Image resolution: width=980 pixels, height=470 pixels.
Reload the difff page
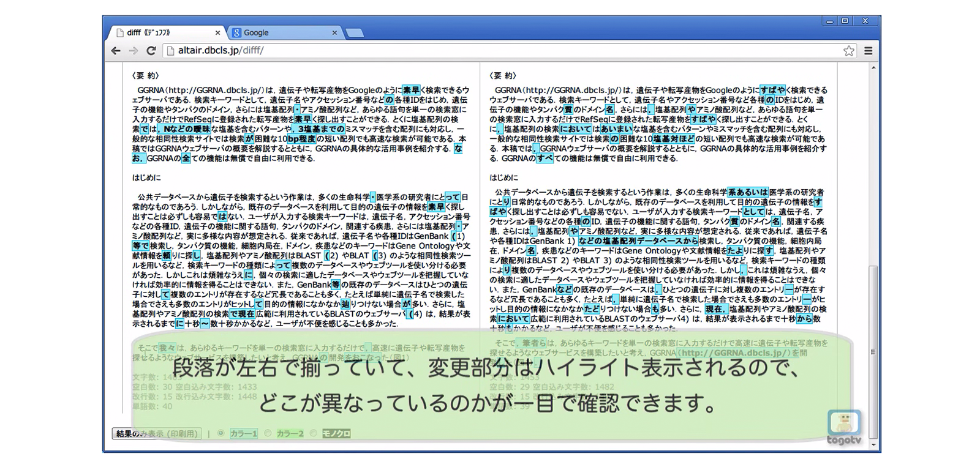pyautogui.click(x=151, y=51)
